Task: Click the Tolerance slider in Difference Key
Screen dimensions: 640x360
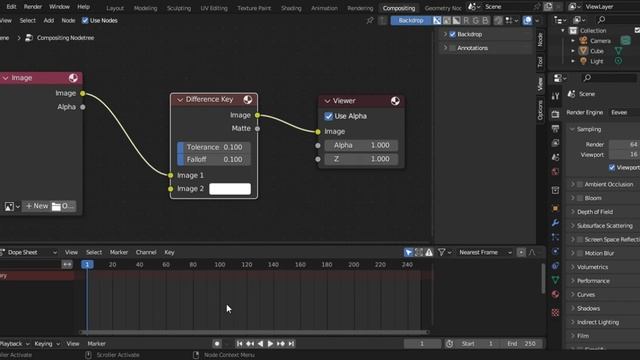Action: tap(214, 147)
